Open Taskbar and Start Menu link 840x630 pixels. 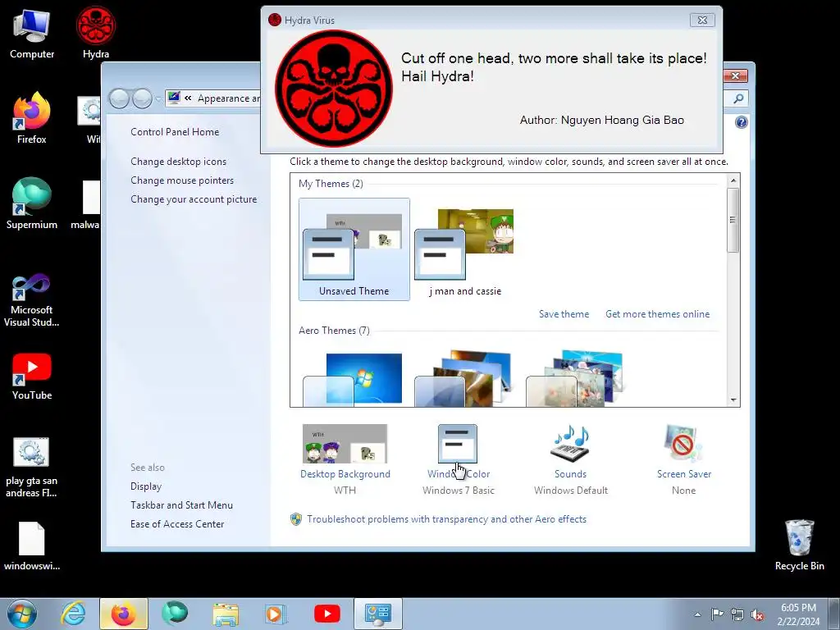click(x=181, y=504)
